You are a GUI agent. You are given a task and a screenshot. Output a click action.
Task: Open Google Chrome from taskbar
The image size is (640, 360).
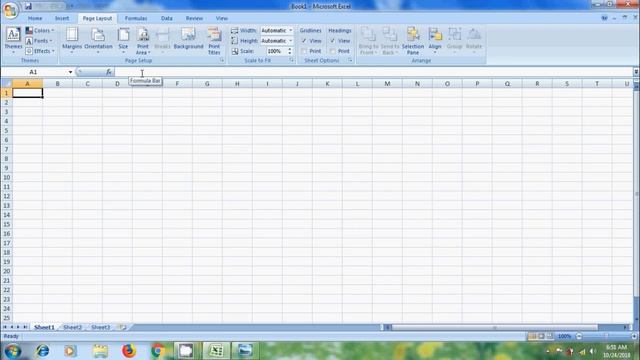click(x=158, y=351)
